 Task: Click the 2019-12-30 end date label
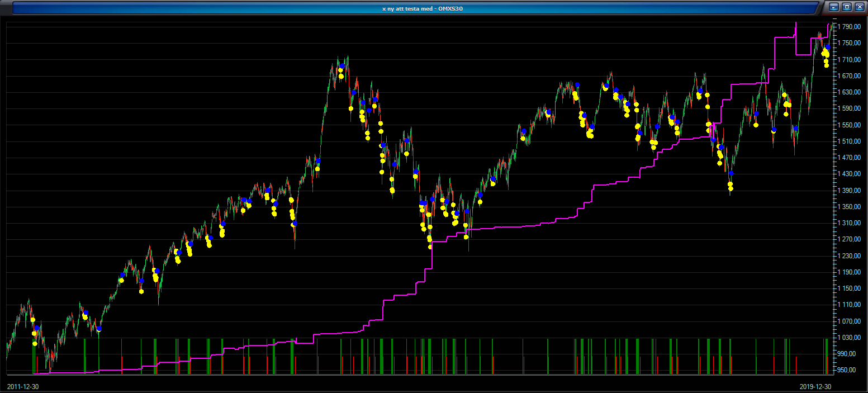[814, 386]
